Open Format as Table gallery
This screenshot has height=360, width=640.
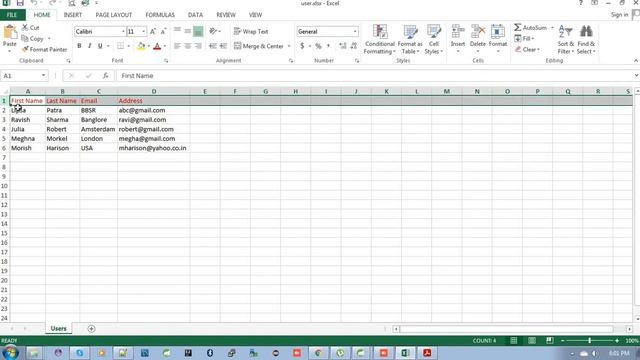tap(410, 40)
